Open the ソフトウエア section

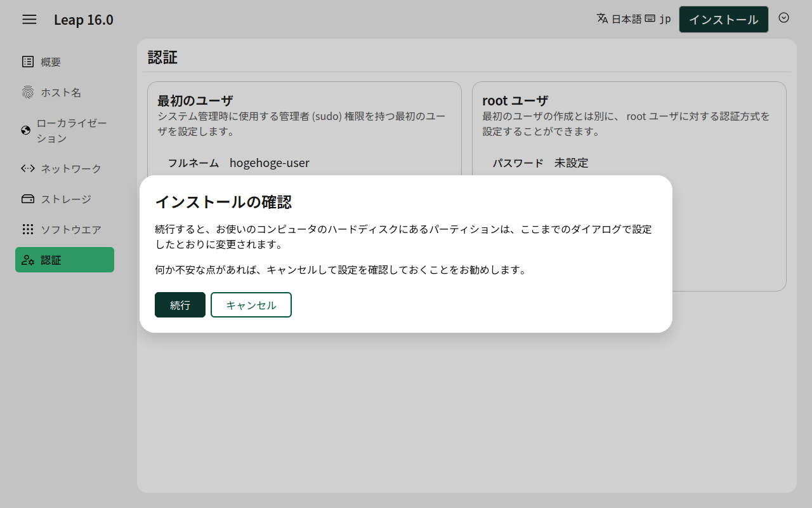[65, 229]
